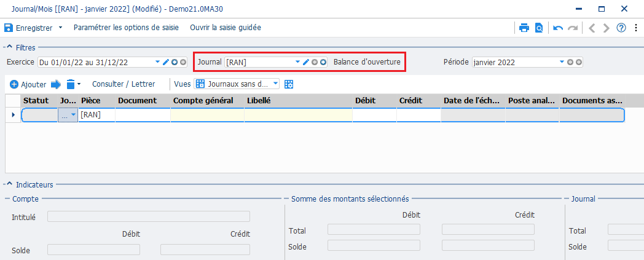Click the Balance d'ouverture label
This screenshot has height=260, width=644.
367,62
